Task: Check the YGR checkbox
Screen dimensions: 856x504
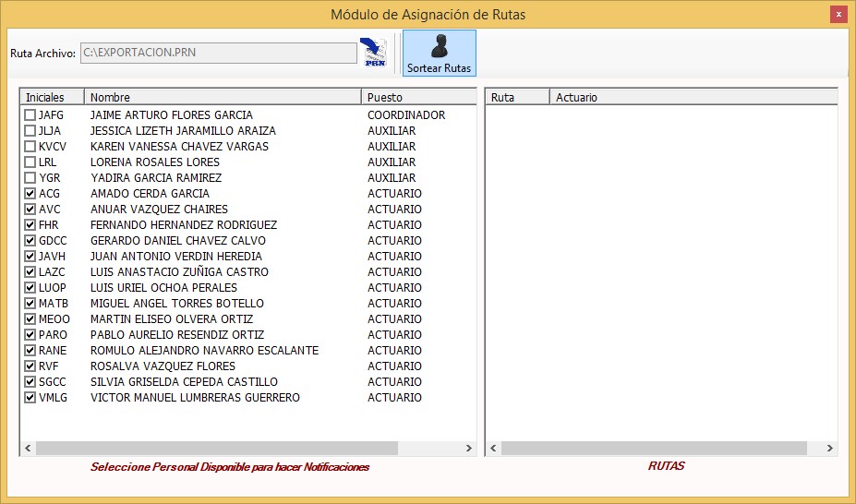Action: click(30, 178)
